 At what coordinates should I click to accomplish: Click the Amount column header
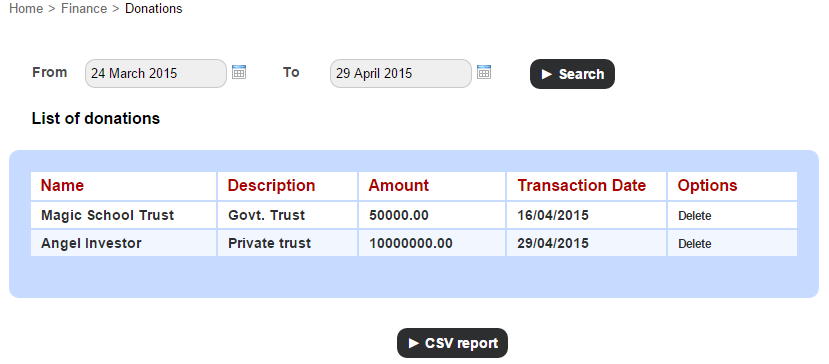tap(399, 186)
